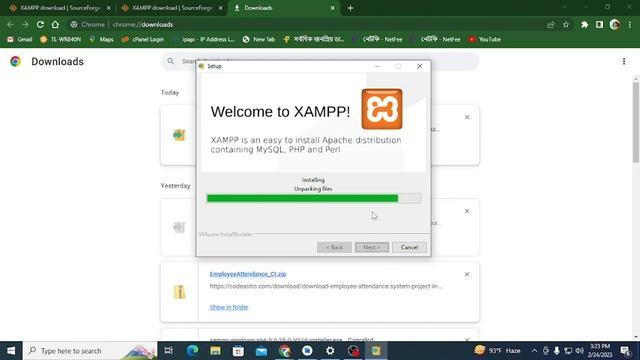Viewport: 640px width, 360px height.
Task: Open the weather widget 93°F Haze
Action: pyautogui.click(x=497, y=351)
